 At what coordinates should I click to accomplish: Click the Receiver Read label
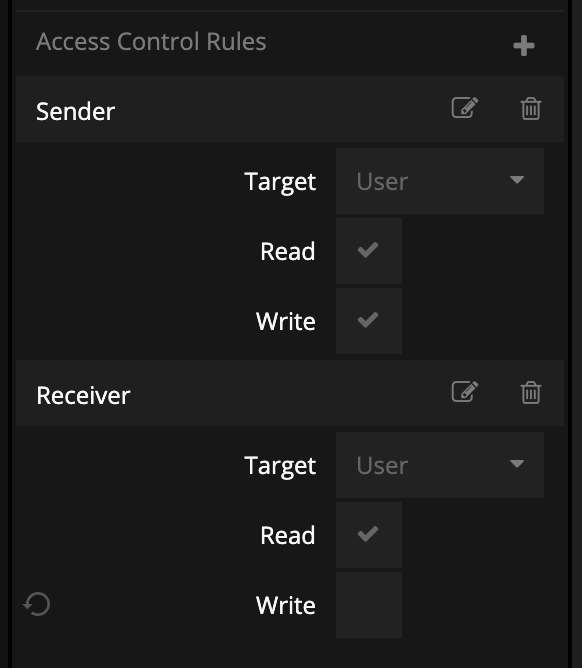(x=288, y=535)
